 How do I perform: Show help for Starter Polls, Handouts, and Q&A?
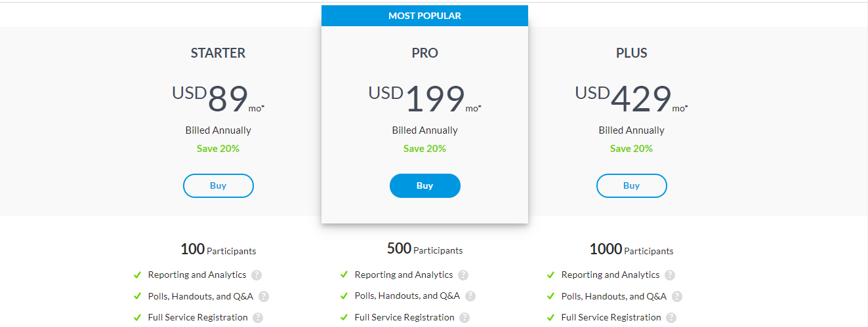click(x=264, y=296)
